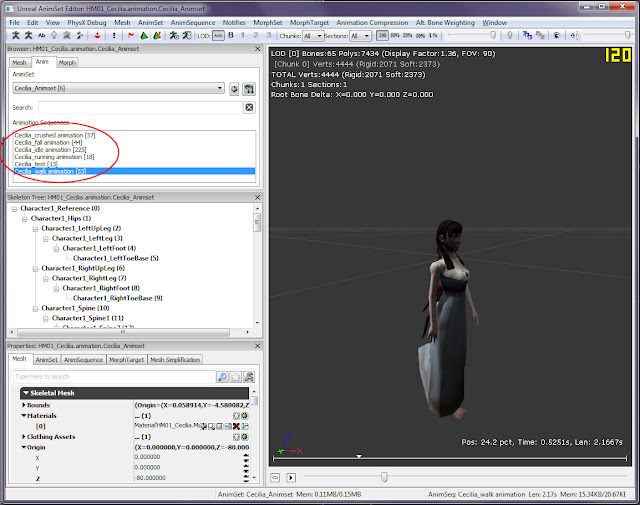Screen dimensions: 640x505
Task: Open the Chunks dropdown
Action: (x=313, y=36)
